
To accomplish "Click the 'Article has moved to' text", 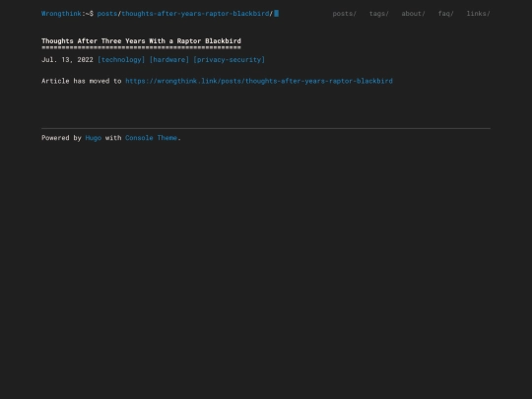I will [82, 81].
